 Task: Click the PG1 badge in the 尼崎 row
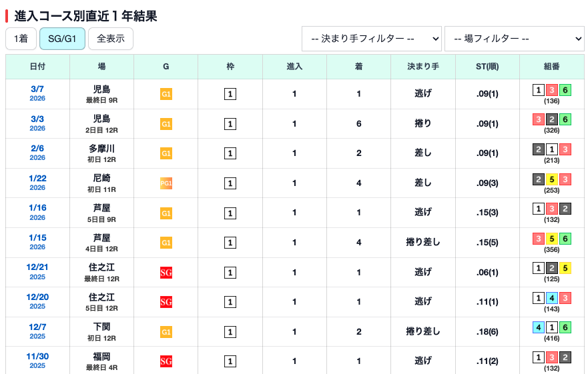pyautogui.click(x=166, y=183)
